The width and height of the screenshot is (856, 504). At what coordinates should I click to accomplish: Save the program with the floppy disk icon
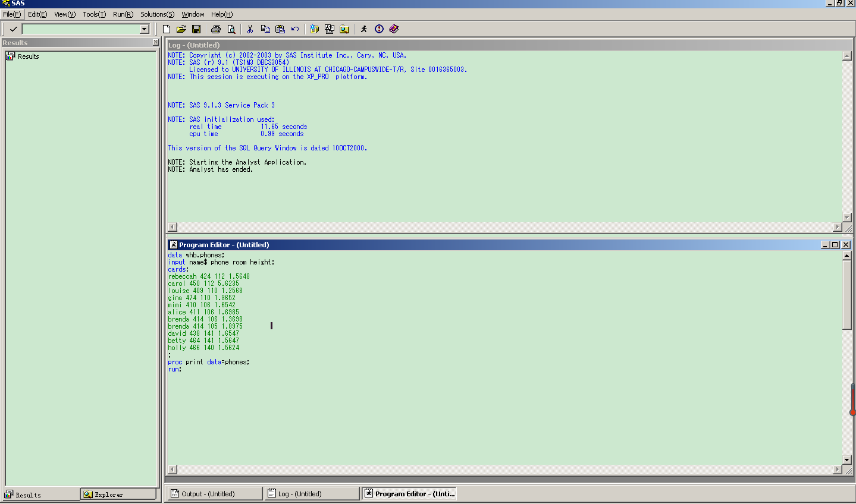pos(196,29)
